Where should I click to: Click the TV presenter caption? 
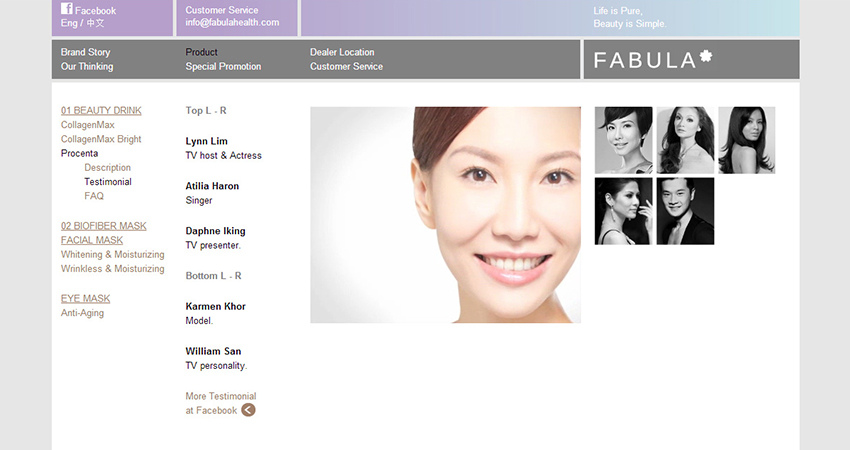click(213, 246)
